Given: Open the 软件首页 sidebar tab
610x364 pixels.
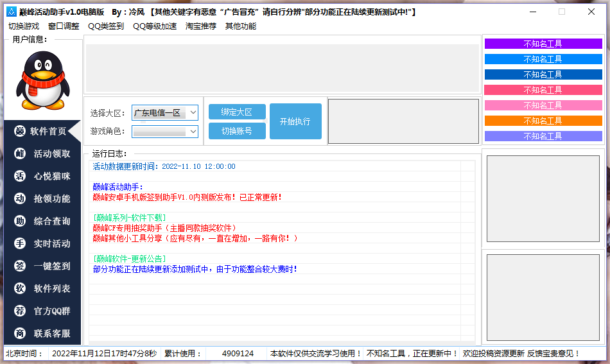Looking at the screenshot, I should 42,131.
